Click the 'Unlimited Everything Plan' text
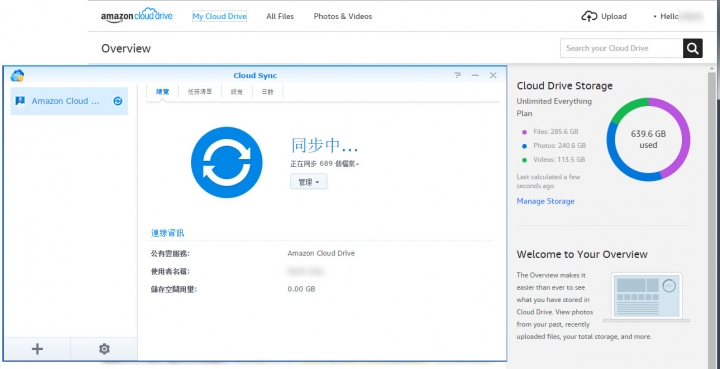This screenshot has height=369, width=720. (554, 107)
